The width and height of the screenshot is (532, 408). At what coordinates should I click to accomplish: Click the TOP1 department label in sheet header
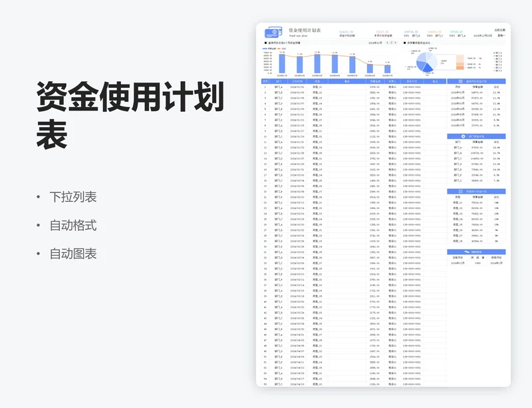tap(412, 36)
